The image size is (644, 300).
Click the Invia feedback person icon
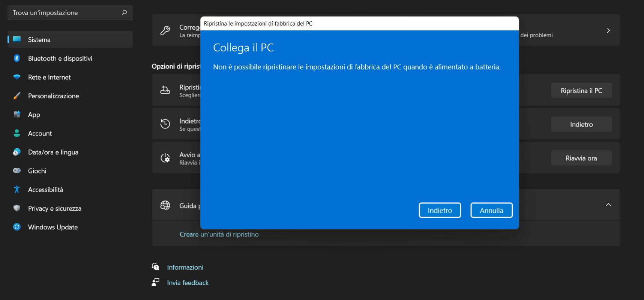155,282
